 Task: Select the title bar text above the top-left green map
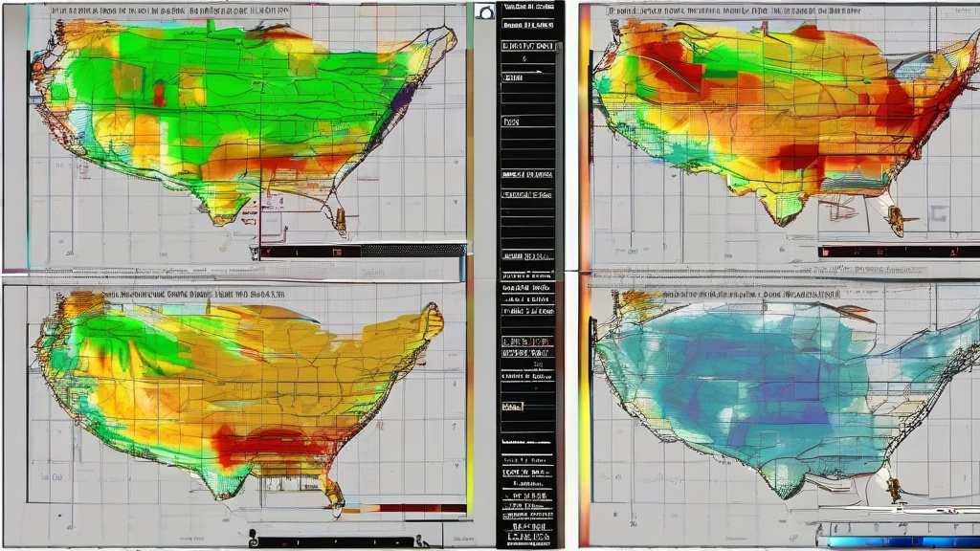[x=172, y=10]
